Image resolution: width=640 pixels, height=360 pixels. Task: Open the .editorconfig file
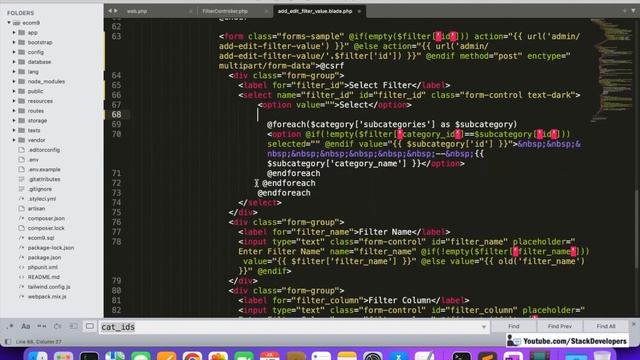[x=44, y=150]
